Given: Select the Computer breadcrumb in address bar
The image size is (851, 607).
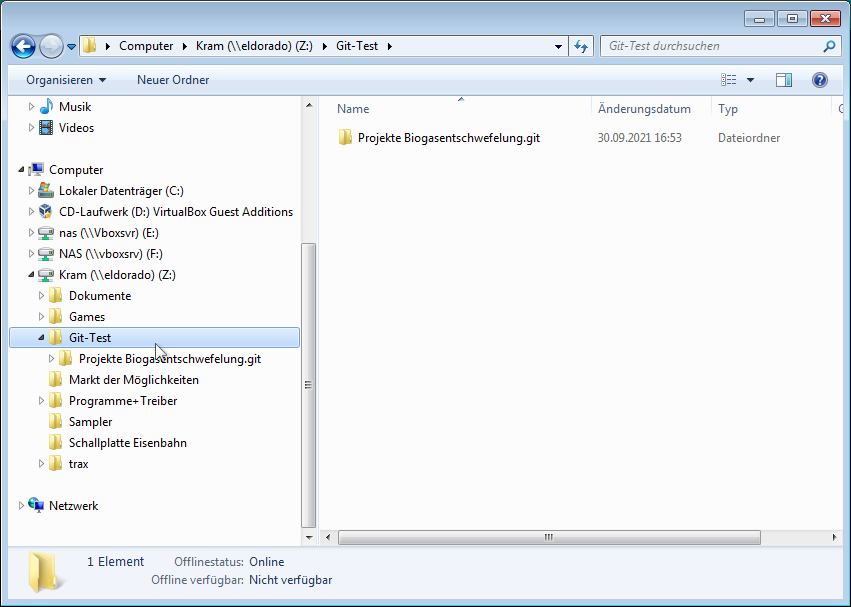Looking at the screenshot, I should (146, 46).
